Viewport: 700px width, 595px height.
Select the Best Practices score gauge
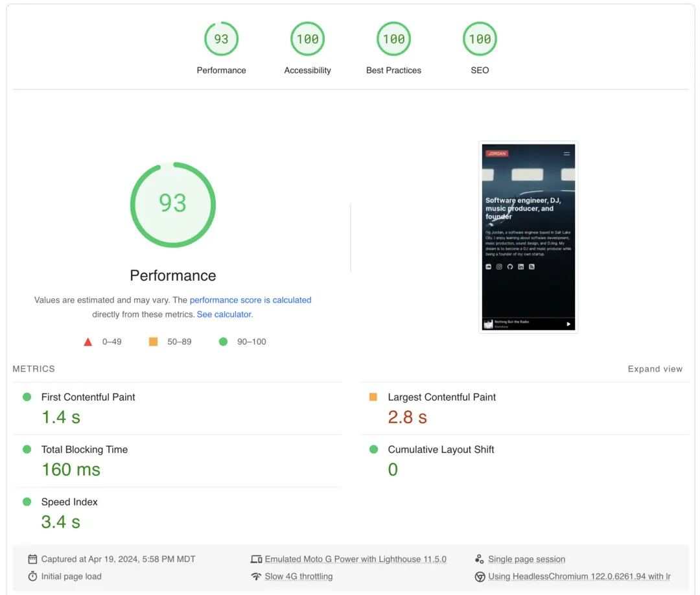tap(393, 39)
